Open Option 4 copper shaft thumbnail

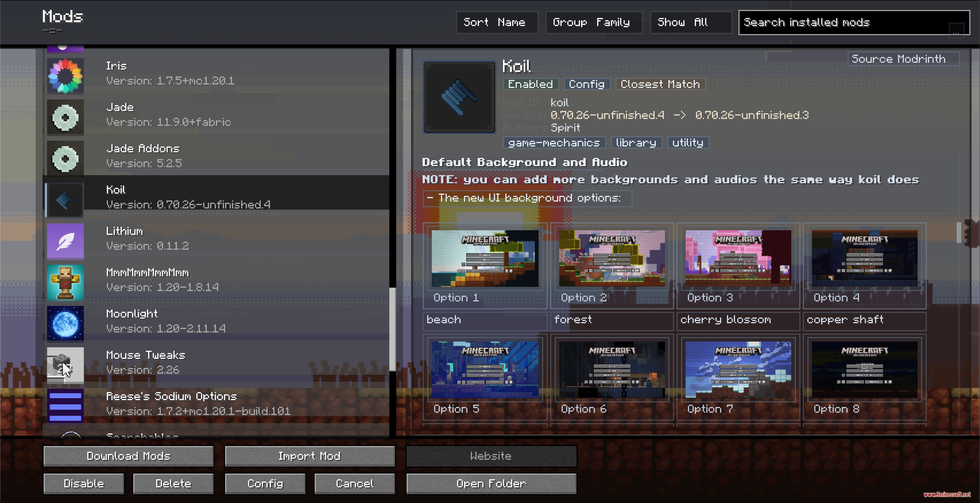tap(864, 258)
